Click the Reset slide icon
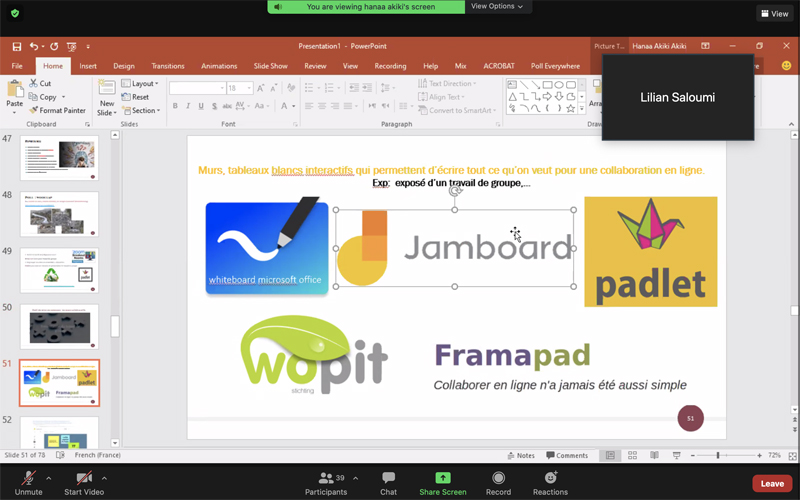This screenshot has width=800, height=500. (126, 97)
